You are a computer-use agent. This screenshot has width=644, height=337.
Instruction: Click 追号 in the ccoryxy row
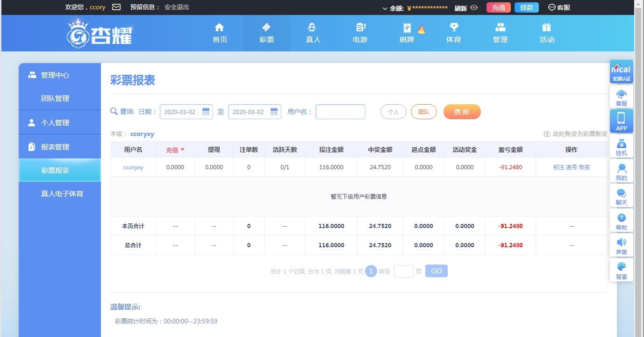click(572, 167)
